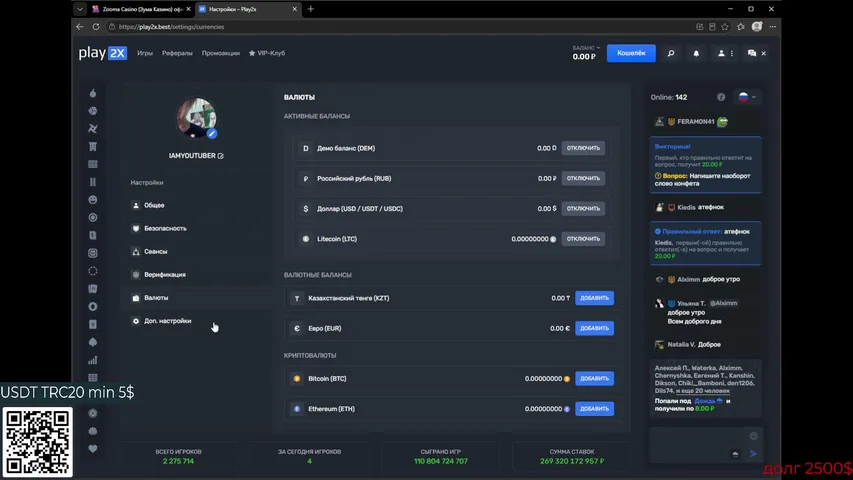The image size is (853, 480).
Task: Edit avatar with the blue pencil badge
Action: click(212, 133)
